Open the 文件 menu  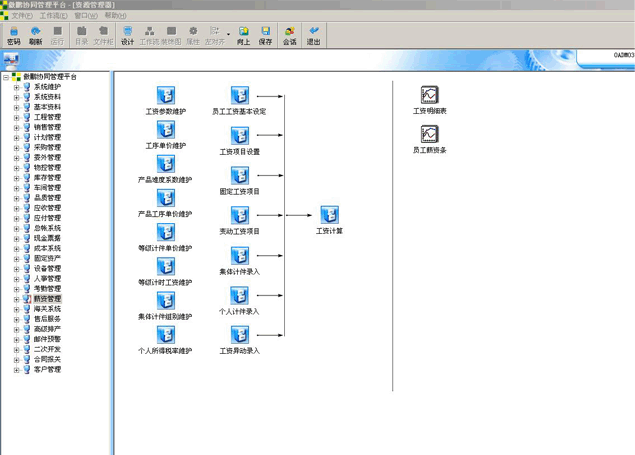(x=21, y=16)
